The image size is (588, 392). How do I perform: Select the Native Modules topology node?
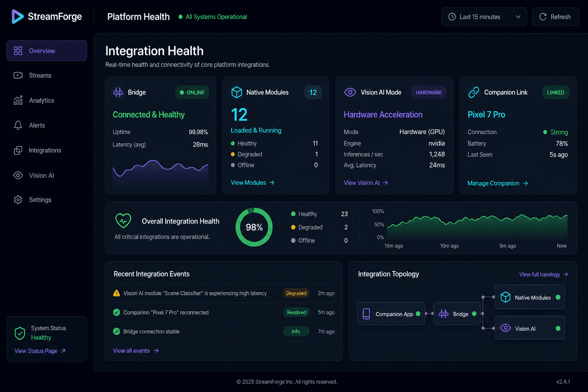(x=530, y=297)
